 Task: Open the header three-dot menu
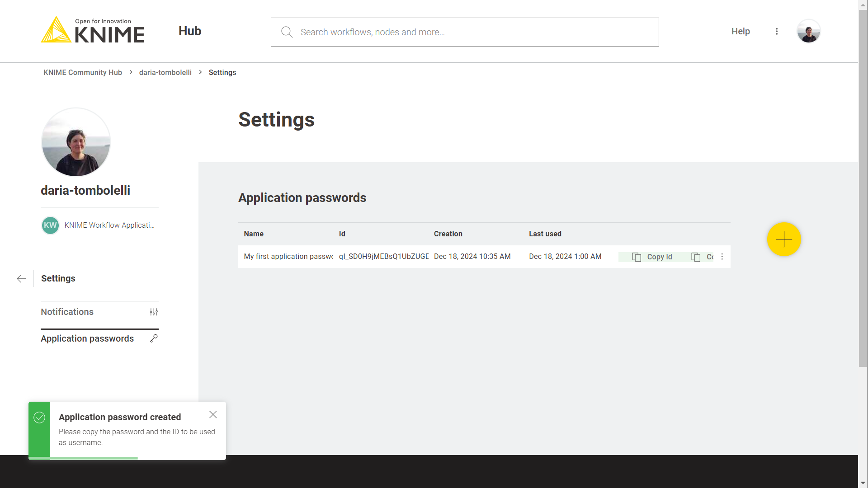[x=777, y=31]
